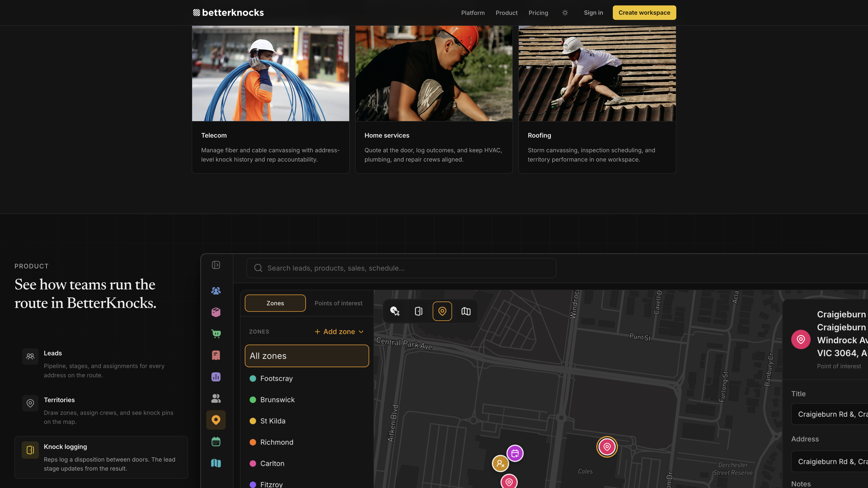Viewport: 868px width, 488px height.
Task: Open the analytics chart sidebar icon
Action: point(216,377)
